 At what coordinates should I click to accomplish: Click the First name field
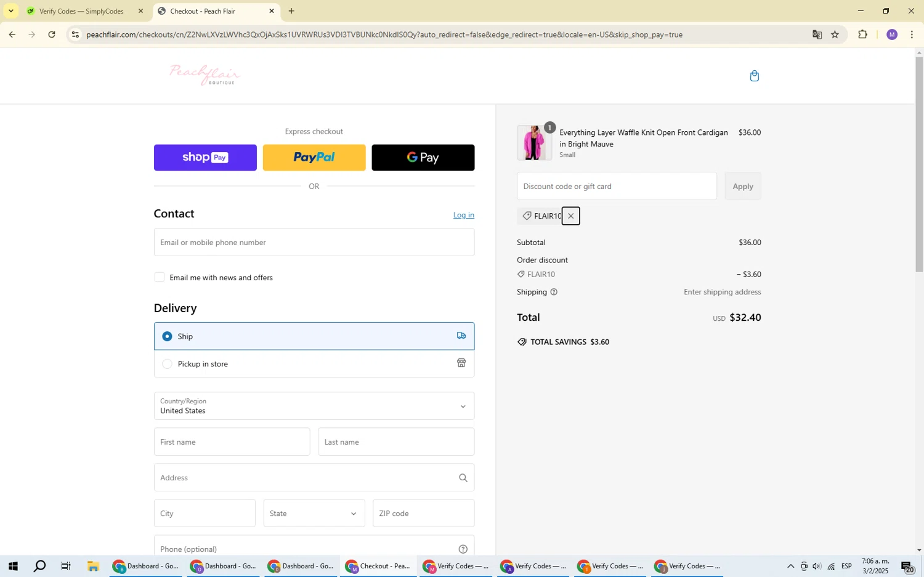pos(232,442)
